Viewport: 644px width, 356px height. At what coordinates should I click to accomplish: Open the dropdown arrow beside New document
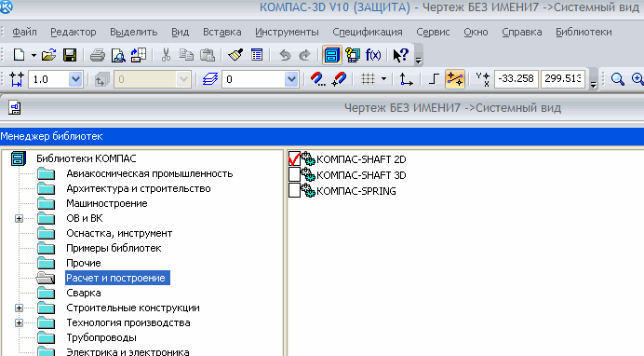coord(34,55)
